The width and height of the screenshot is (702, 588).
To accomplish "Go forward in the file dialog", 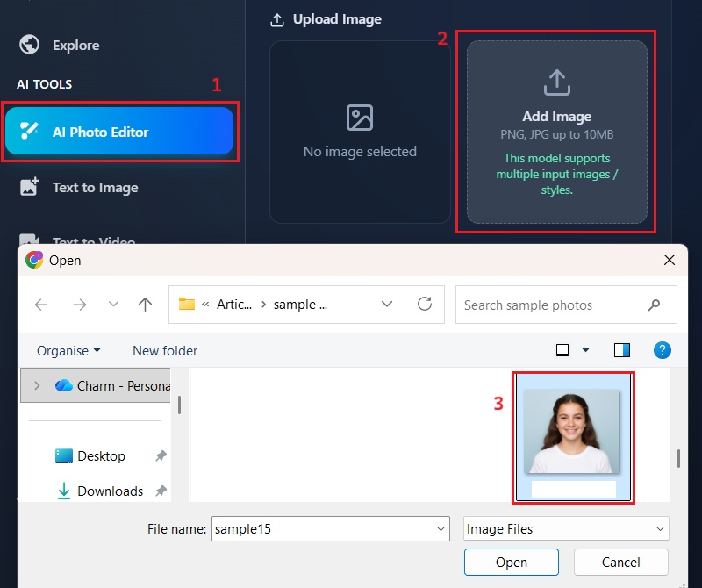I will (x=80, y=305).
